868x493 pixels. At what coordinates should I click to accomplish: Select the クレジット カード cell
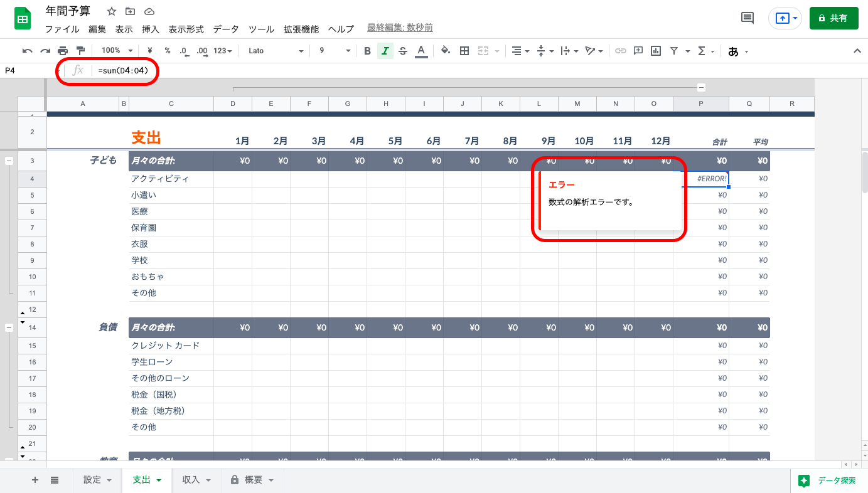(x=171, y=346)
